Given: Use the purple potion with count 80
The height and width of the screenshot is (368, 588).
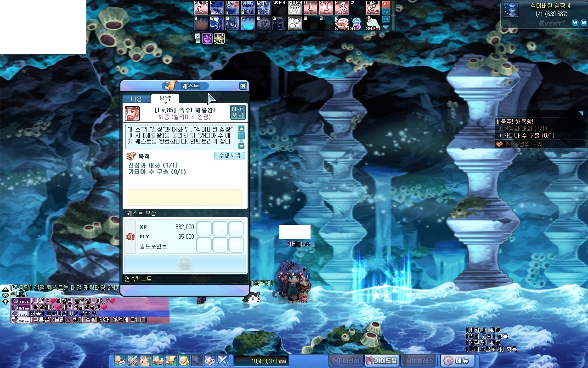Looking at the screenshot, I should click(x=357, y=23).
